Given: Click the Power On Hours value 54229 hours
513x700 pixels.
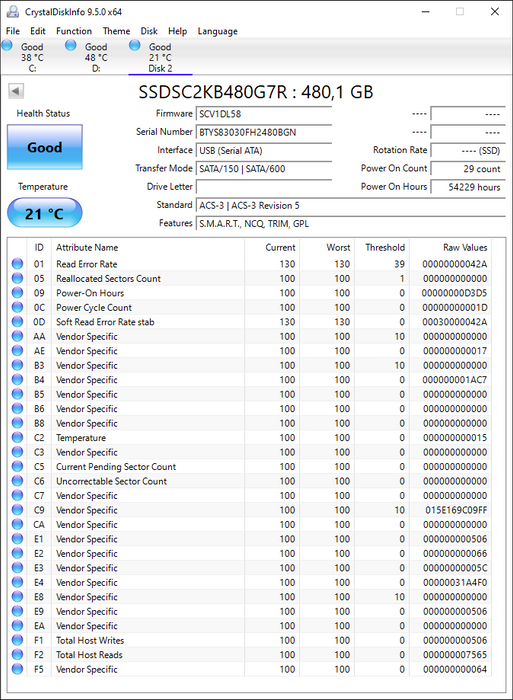Looking at the screenshot, I should coord(468,187).
